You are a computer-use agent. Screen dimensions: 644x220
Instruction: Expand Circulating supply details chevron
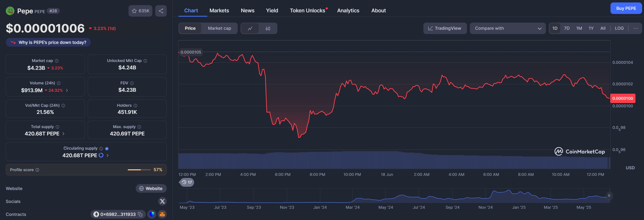108,155
